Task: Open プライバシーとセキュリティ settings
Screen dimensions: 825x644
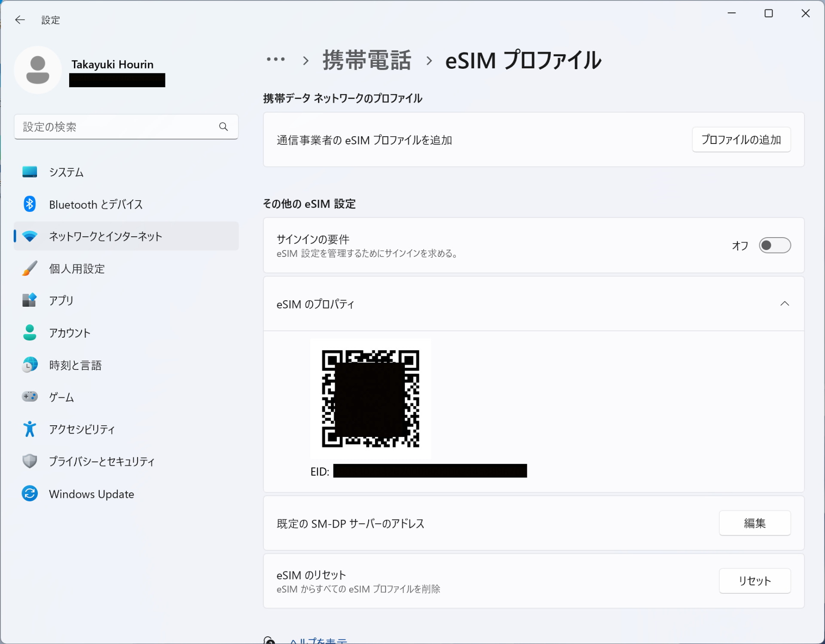Action: [101, 461]
